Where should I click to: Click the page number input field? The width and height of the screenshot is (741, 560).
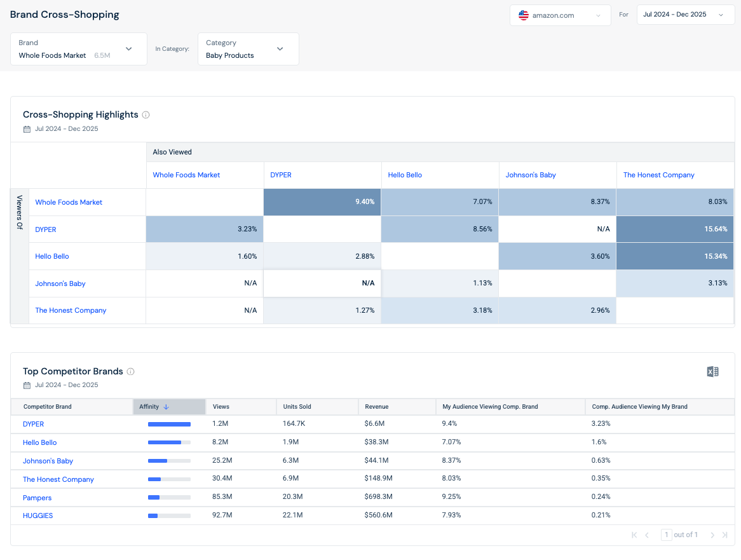[x=667, y=535]
